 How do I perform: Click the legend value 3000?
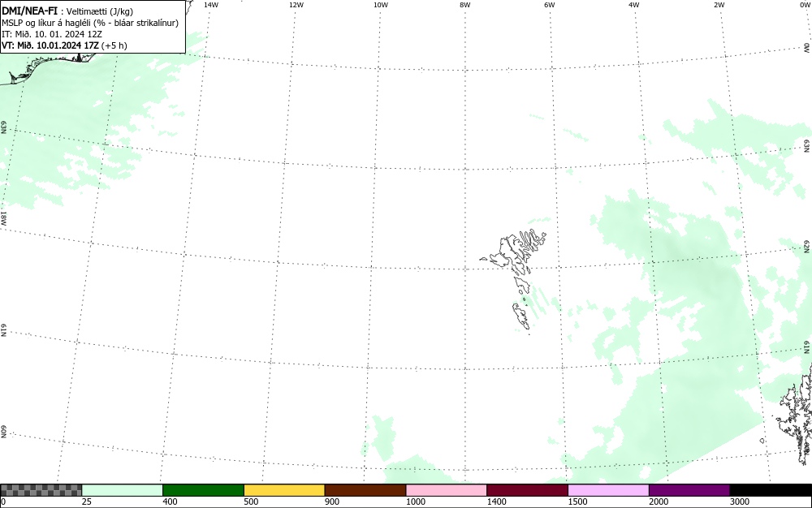[x=740, y=502]
